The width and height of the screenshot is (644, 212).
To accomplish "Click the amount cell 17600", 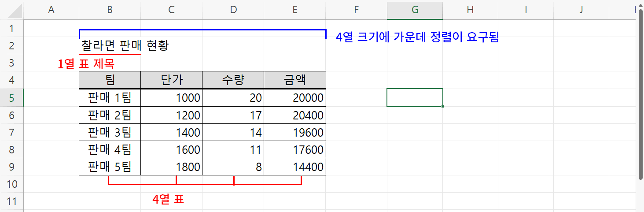I will (294, 149).
